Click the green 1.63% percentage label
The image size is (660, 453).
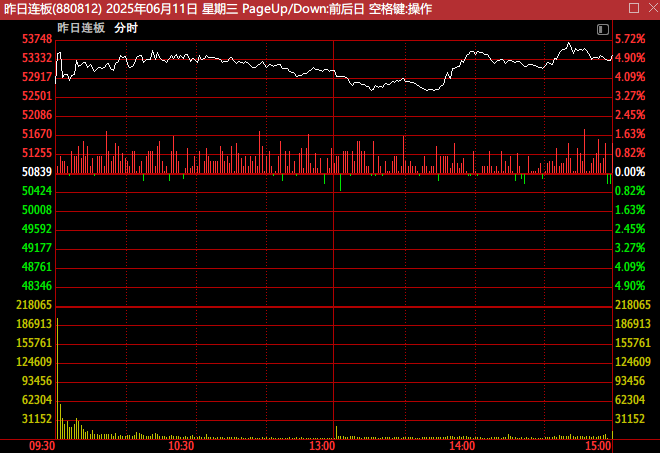(x=630, y=210)
